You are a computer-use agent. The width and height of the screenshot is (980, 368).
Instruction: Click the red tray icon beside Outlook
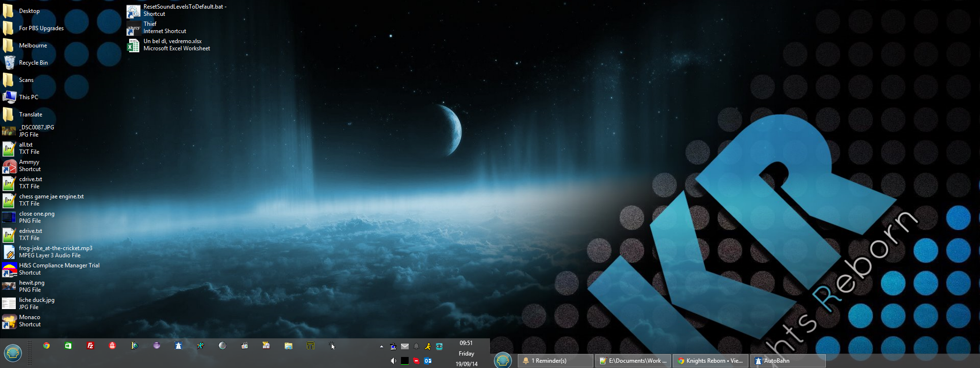(416, 361)
